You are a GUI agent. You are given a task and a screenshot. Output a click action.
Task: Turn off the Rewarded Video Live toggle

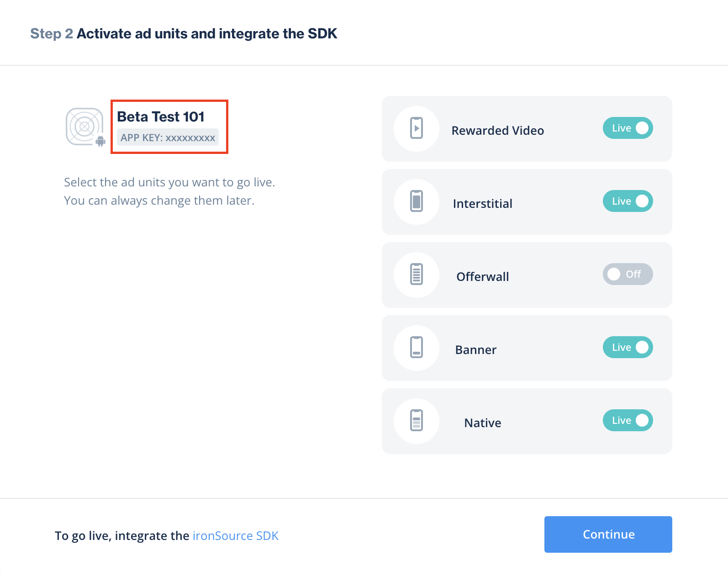pyautogui.click(x=628, y=128)
